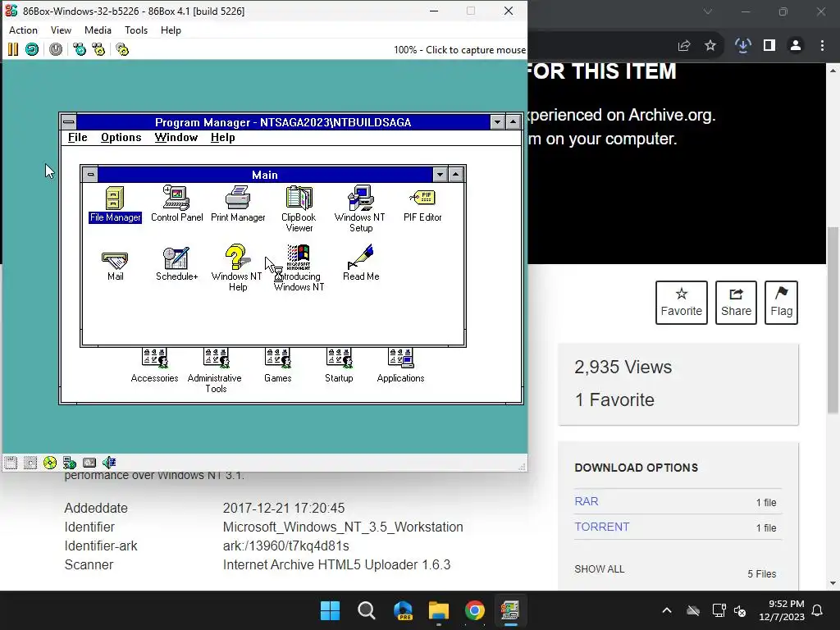This screenshot has height=630, width=840.
Task: Bookmark page with Chrome star icon
Action: pyautogui.click(x=710, y=46)
